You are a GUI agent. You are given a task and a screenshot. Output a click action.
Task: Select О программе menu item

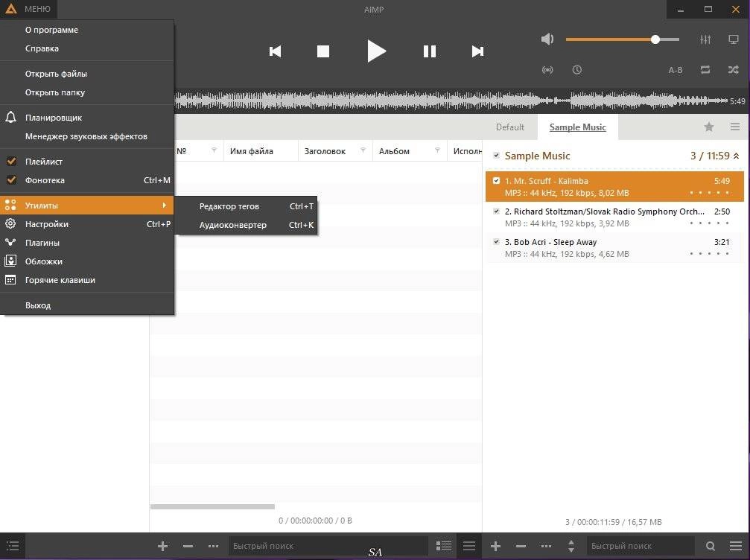pyautogui.click(x=86, y=30)
